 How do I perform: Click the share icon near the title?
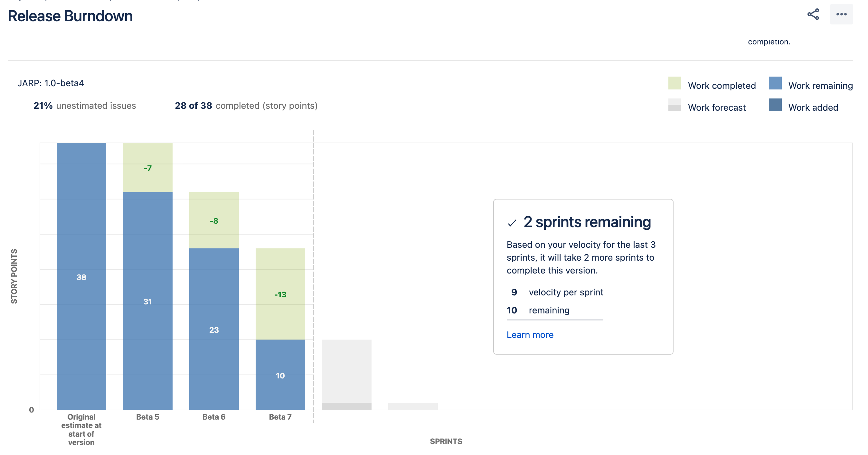[x=813, y=14]
